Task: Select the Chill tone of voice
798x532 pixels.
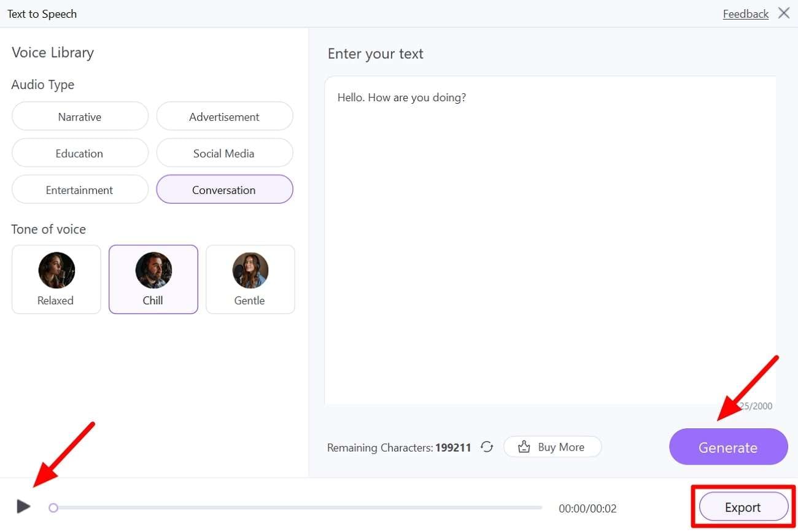Action: pyautogui.click(x=153, y=280)
